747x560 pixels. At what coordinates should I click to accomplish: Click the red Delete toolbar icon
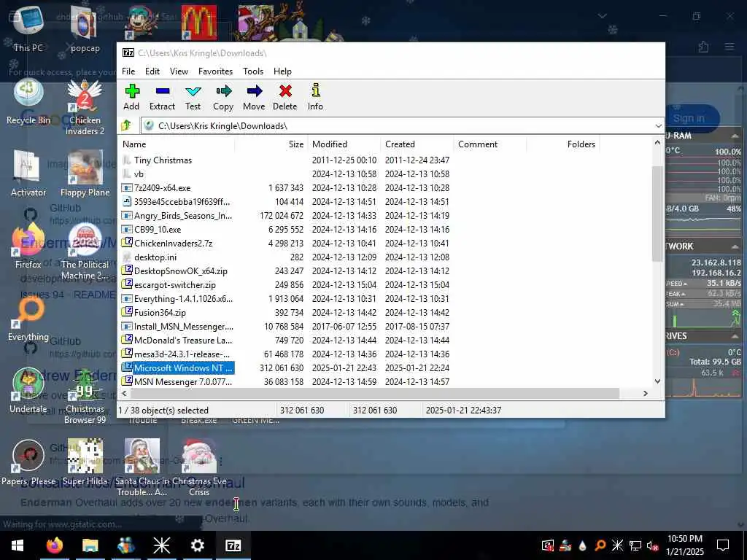285,97
